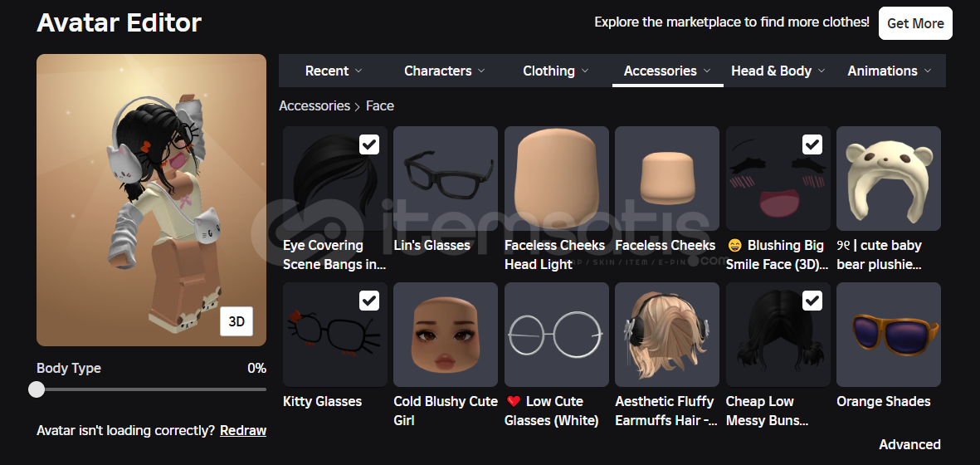Click the Face breadcrumb item
This screenshot has width=980, height=465.
tap(380, 105)
